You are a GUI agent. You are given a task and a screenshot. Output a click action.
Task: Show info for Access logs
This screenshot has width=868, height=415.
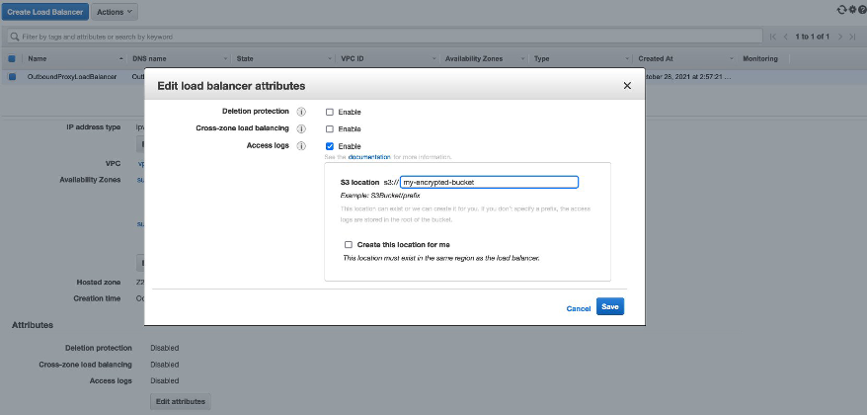301,146
